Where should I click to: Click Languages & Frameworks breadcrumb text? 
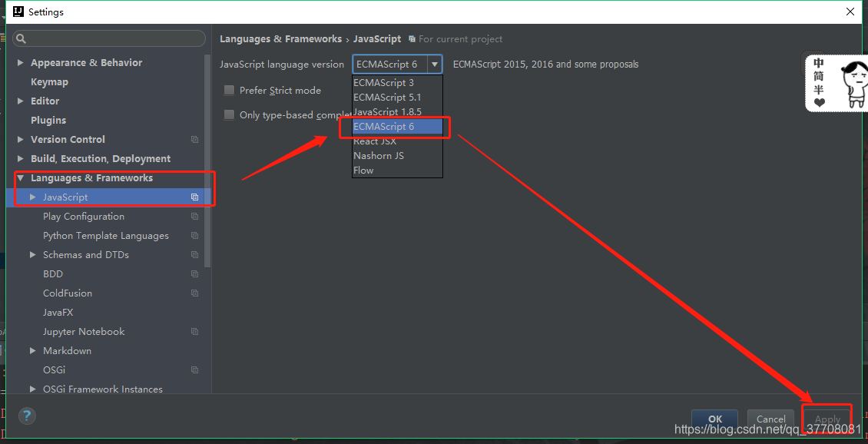pyautogui.click(x=280, y=39)
